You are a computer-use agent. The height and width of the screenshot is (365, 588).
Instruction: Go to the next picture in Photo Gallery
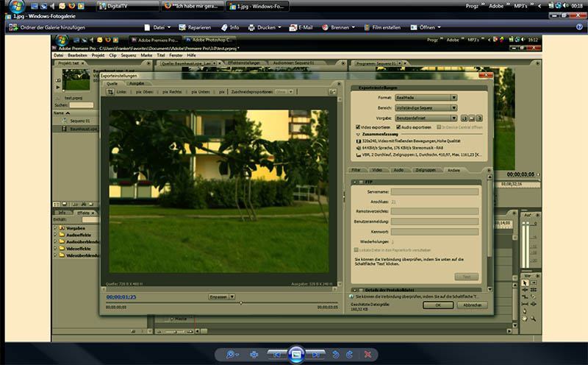click(x=315, y=355)
